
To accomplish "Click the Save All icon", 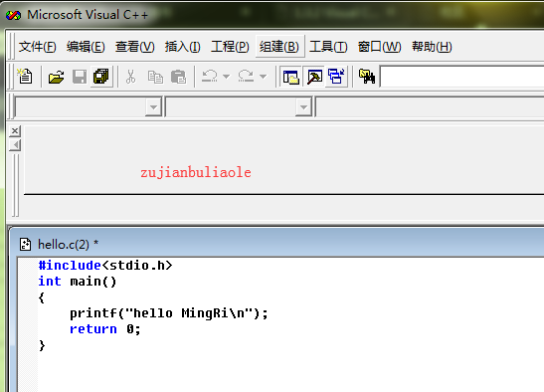I will click(x=101, y=77).
